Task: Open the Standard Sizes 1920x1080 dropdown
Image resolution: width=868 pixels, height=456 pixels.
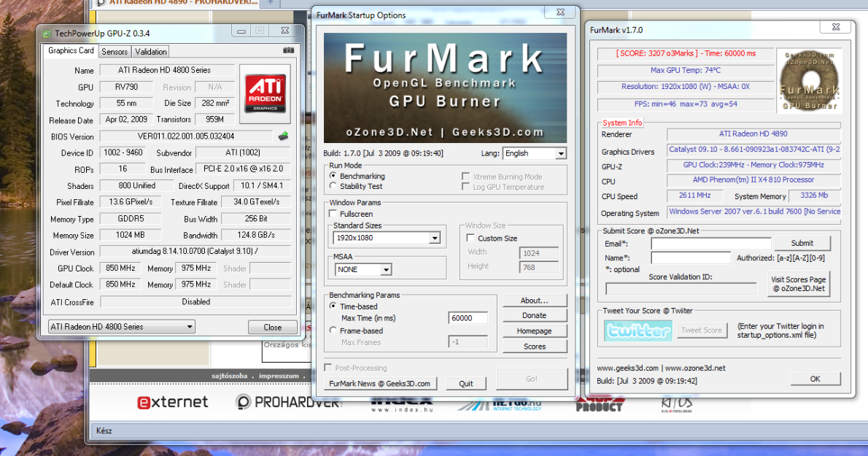Action: 387,238
